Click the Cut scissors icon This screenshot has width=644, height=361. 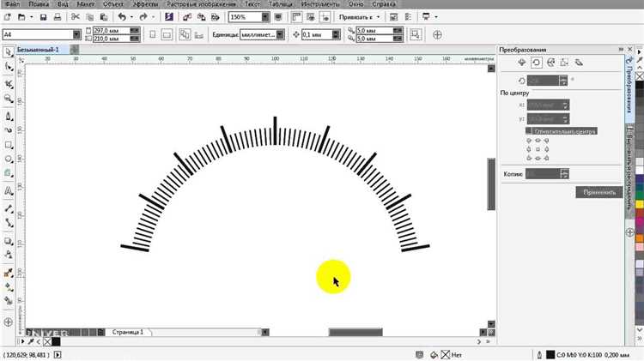point(76,16)
